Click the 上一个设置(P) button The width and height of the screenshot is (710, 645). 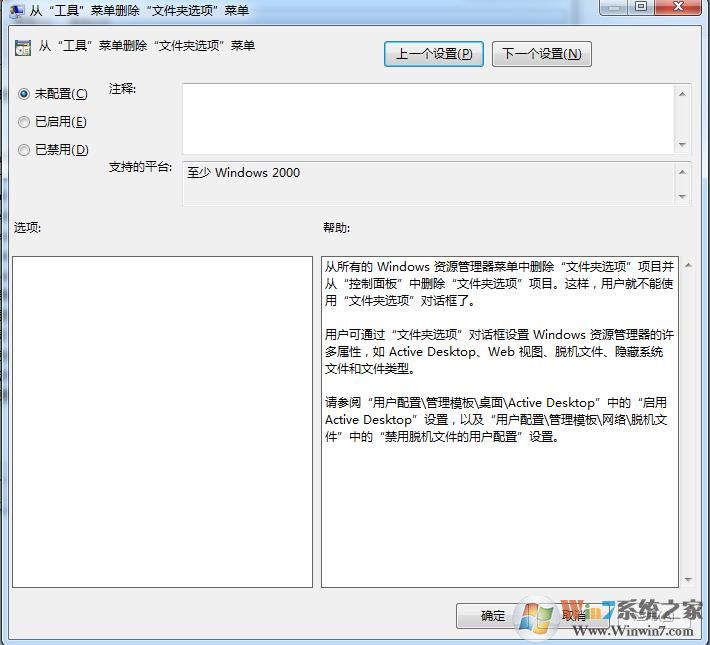(434, 54)
